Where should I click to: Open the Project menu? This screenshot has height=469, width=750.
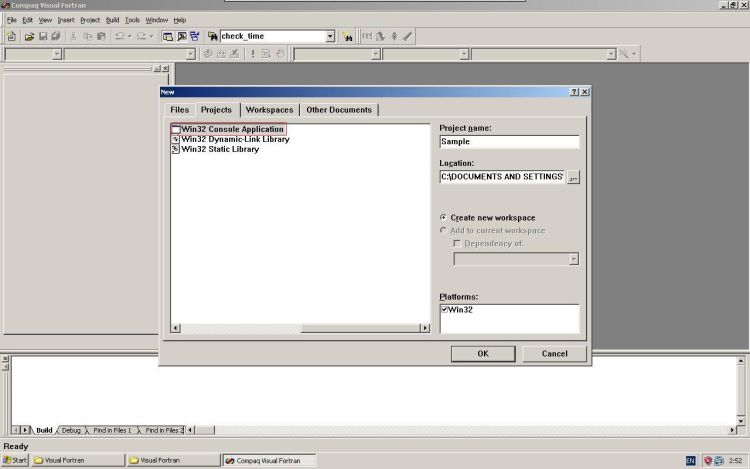coord(90,20)
